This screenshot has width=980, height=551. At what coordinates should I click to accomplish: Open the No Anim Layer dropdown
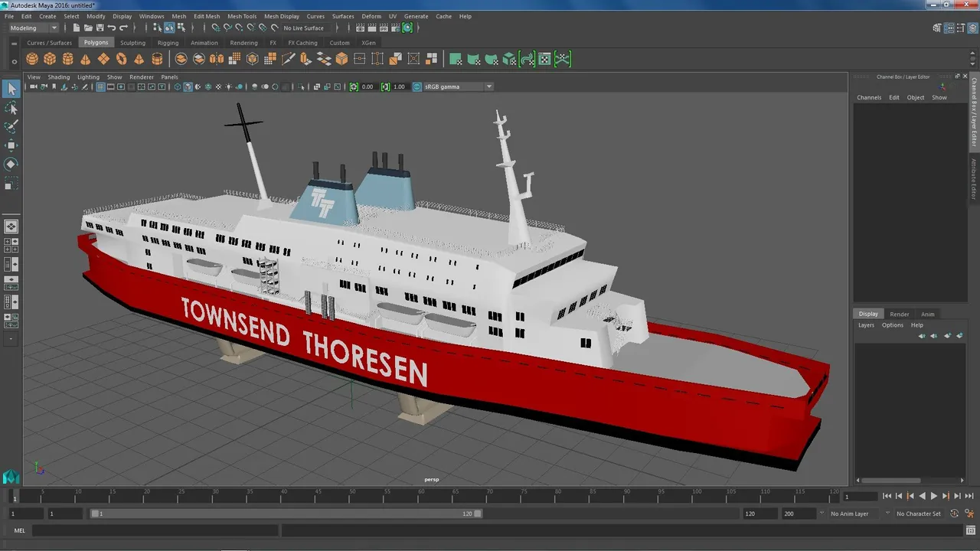pos(853,514)
